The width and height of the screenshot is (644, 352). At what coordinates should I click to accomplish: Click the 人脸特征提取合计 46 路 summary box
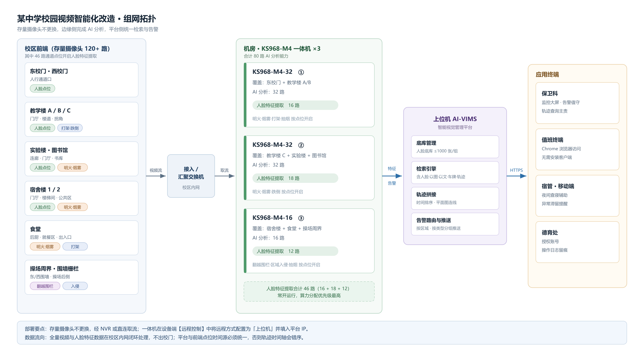309,291
